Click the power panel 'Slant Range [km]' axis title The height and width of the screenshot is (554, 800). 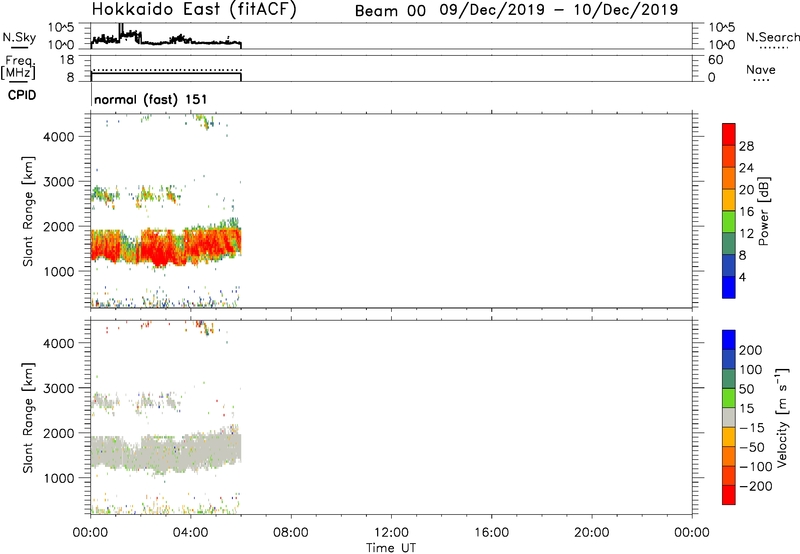click(x=28, y=211)
